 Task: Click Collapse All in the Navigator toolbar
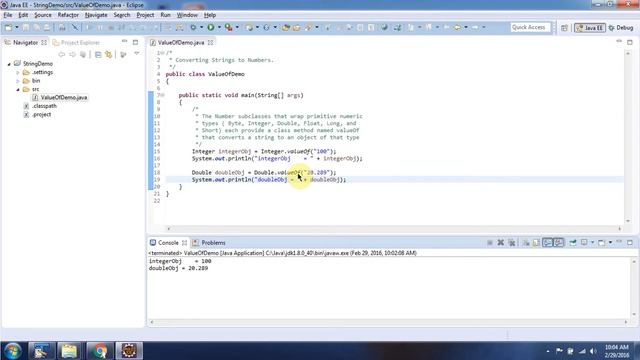(98, 54)
